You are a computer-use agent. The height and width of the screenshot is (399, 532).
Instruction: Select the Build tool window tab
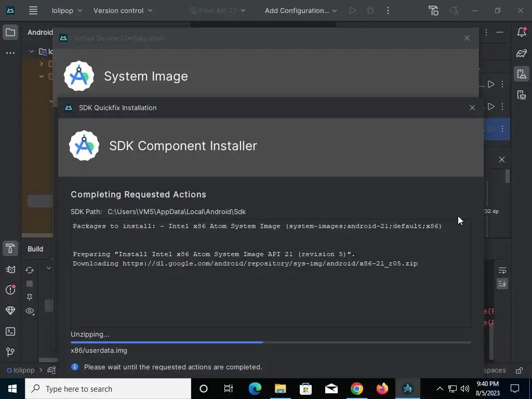pos(35,249)
